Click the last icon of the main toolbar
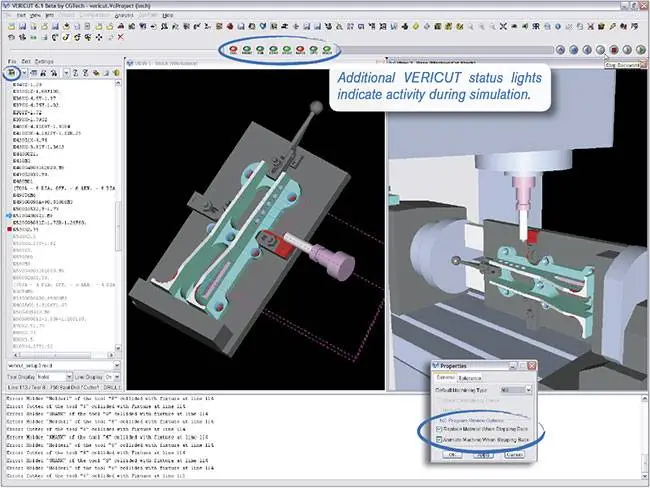The image size is (650, 488). [634, 27]
